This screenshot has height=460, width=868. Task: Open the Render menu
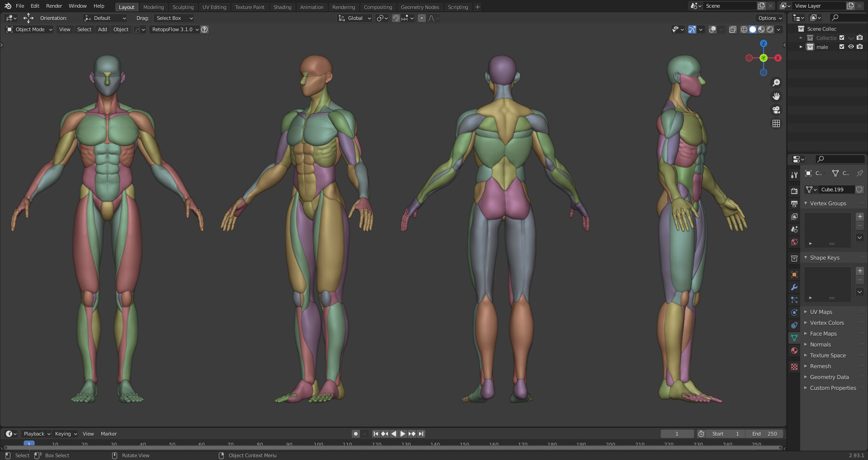point(54,6)
